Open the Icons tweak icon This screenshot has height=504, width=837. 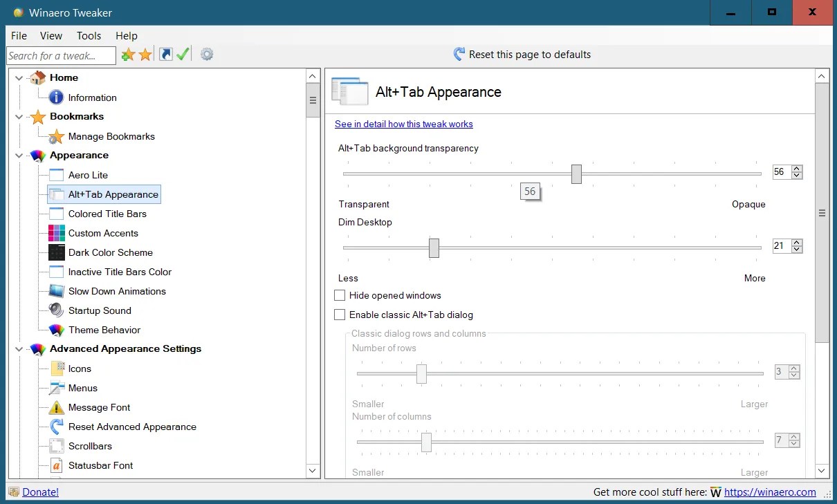tap(57, 368)
